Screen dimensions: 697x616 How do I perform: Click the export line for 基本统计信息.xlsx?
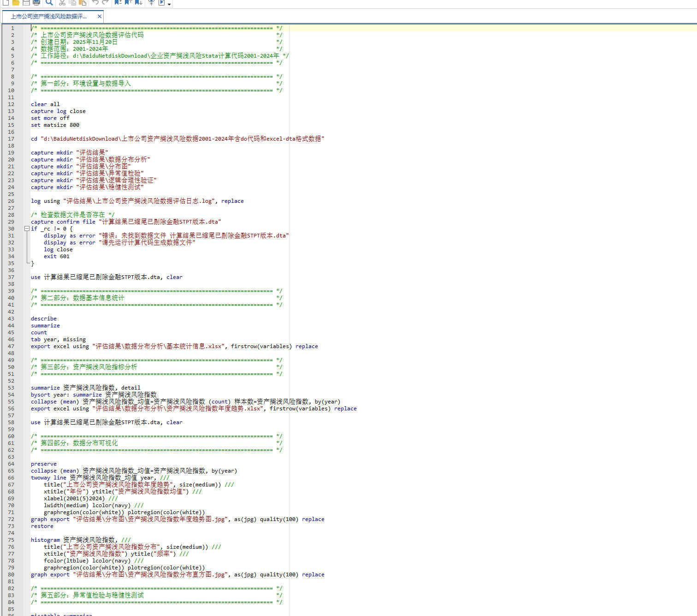174,346
